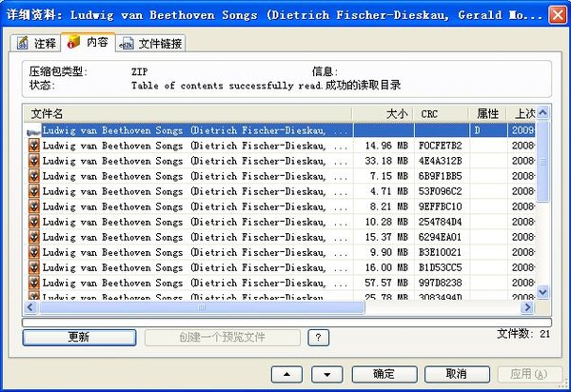Select the 内容 tab
The height and width of the screenshot is (392, 571).
(89, 42)
